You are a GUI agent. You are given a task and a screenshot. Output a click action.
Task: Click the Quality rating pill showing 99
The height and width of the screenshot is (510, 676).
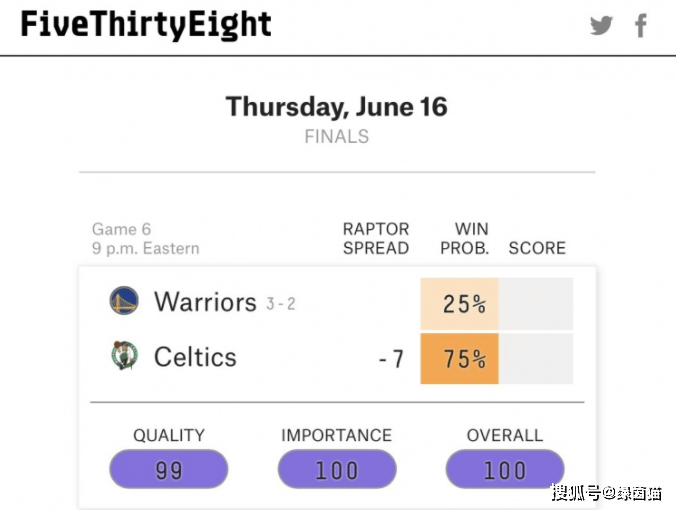(x=169, y=469)
